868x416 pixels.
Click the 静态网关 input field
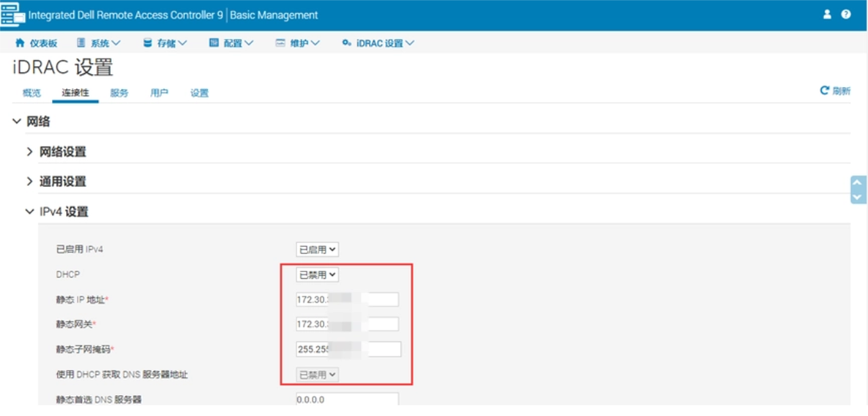click(x=348, y=324)
